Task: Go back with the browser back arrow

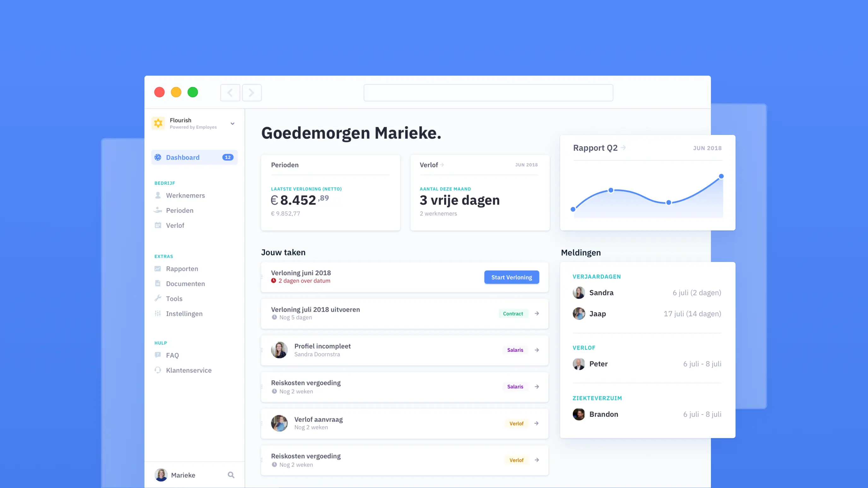Action: click(230, 93)
